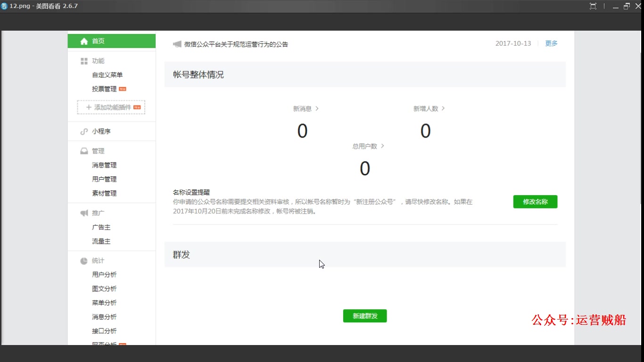644x362 pixels.
Task: Open 菜单分析 in the sidebar
Action: click(104, 303)
